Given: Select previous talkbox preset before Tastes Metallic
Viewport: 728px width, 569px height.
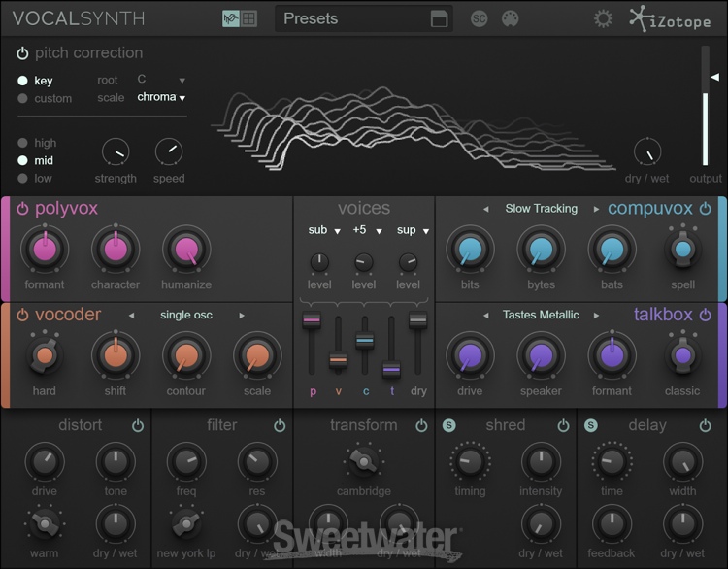Looking at the screenshot, I should [x=486, y=316].
